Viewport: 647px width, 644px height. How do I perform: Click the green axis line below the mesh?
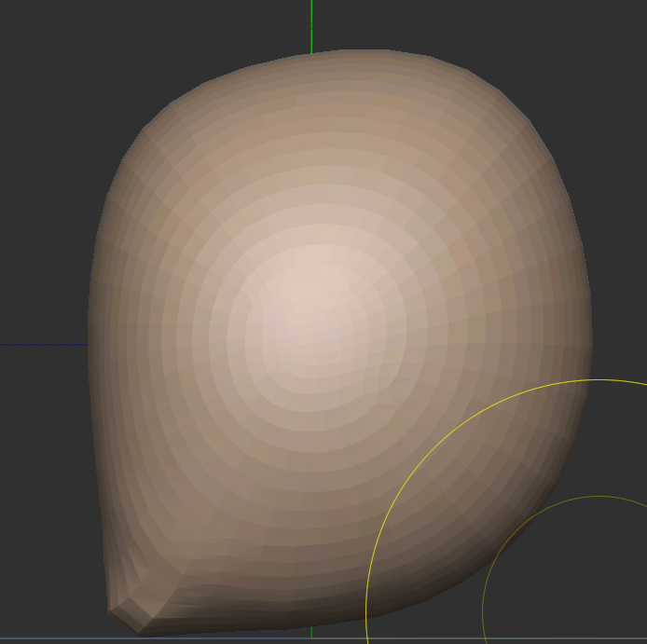pyautogui.click(x=311, y=633)
